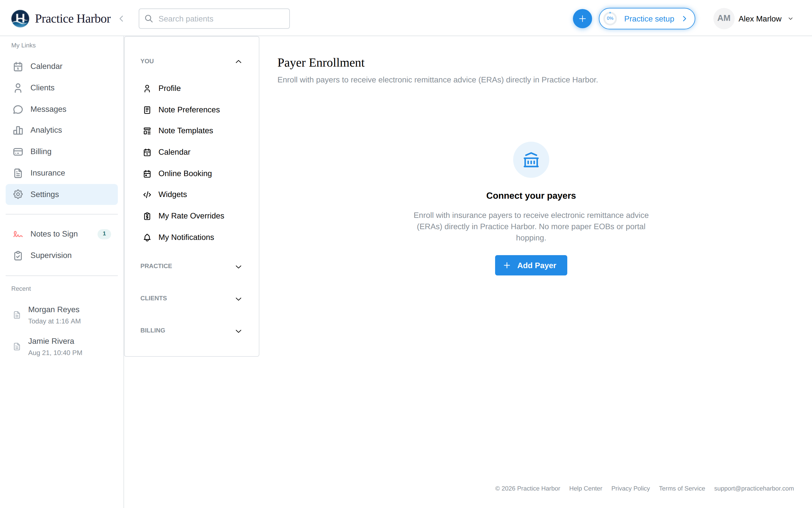Click the Insurance document icon
Screen dimensions: 812x508
click(18, 173)
